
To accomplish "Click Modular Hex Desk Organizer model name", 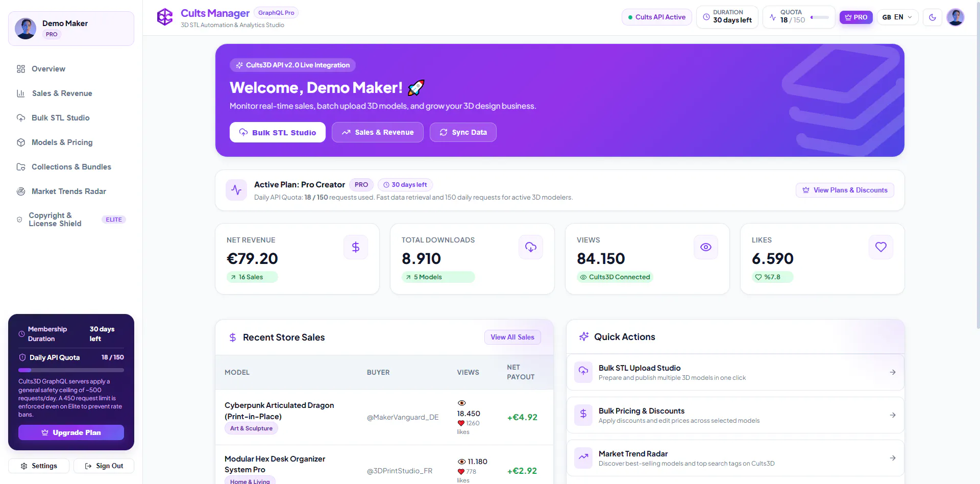I will [275, 465].
